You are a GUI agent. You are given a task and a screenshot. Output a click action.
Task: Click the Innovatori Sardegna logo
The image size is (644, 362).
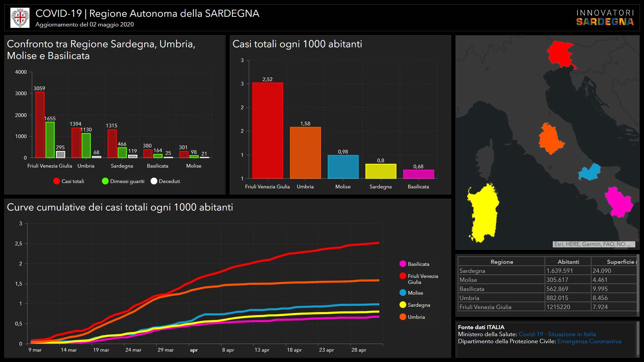(x=605, y=18)
